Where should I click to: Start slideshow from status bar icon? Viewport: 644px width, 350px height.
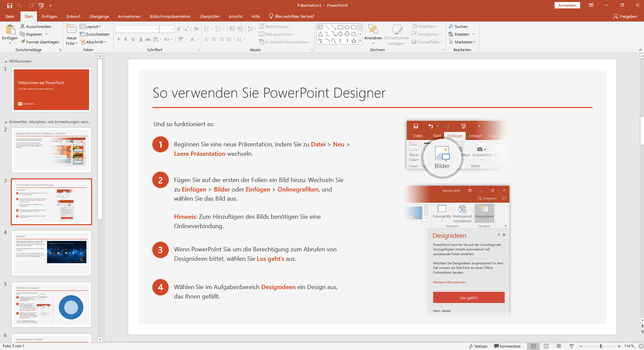click(571, 346)
